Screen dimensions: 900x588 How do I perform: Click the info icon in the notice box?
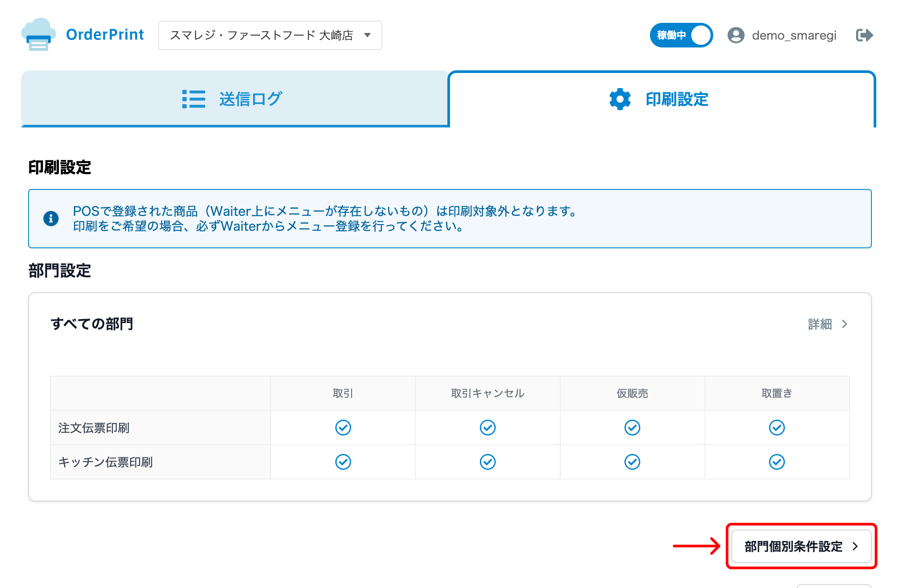pyautogui.click(x=51, y=219)
